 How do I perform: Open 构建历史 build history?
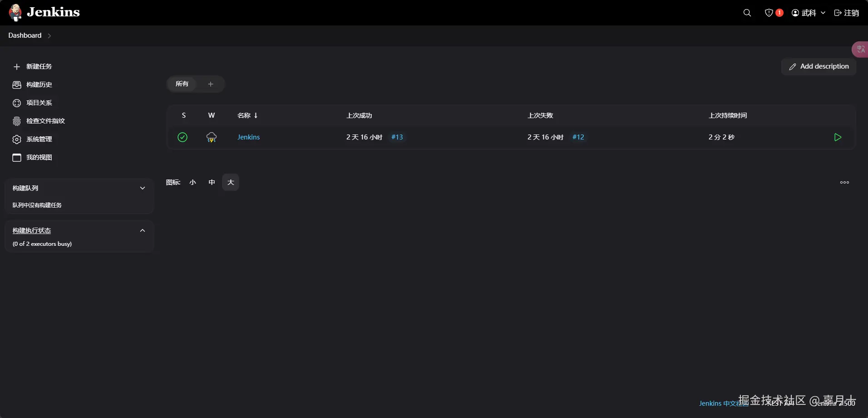33,85
